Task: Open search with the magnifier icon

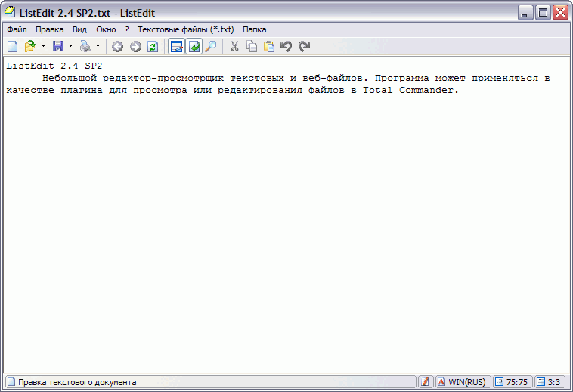Action: point(210,46)
